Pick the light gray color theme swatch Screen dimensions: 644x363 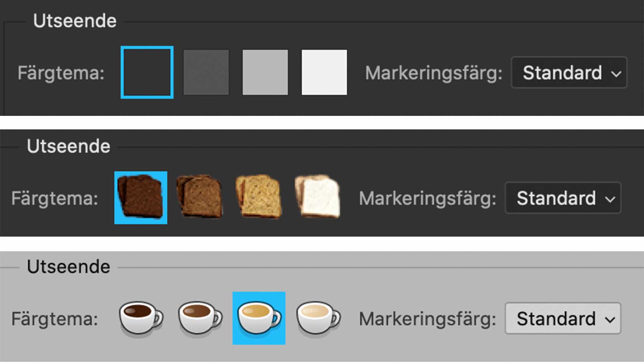pyautogui.click(x=265, y=72)
